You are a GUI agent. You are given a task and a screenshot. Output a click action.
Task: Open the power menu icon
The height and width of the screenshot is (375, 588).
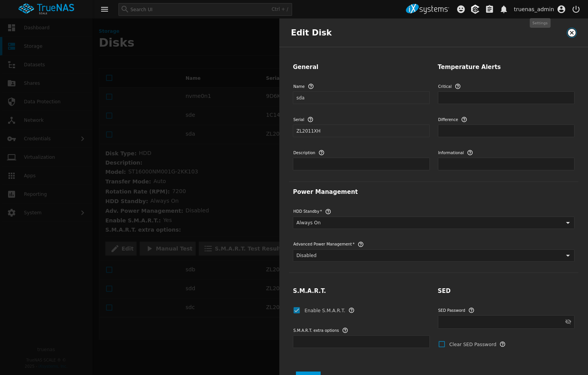pos(576,9)
